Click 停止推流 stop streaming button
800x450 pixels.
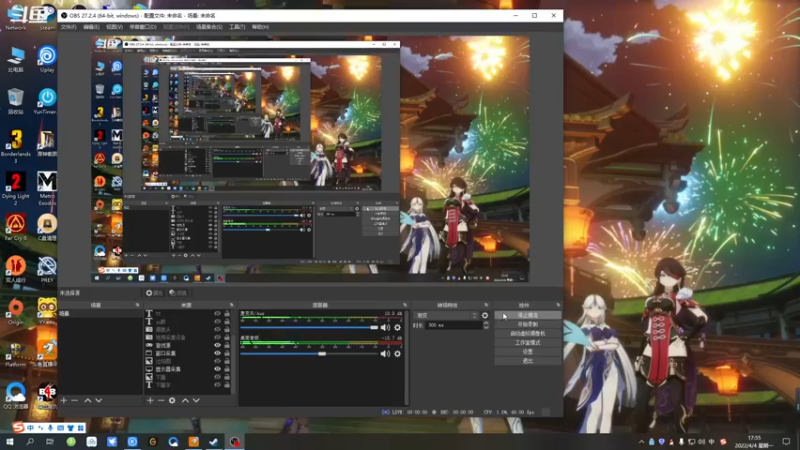pyautogui.click(x=528, y=315)
